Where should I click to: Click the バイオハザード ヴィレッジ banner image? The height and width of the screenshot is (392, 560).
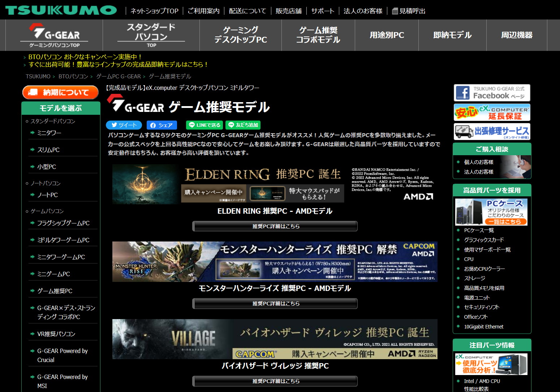point(275,339)
